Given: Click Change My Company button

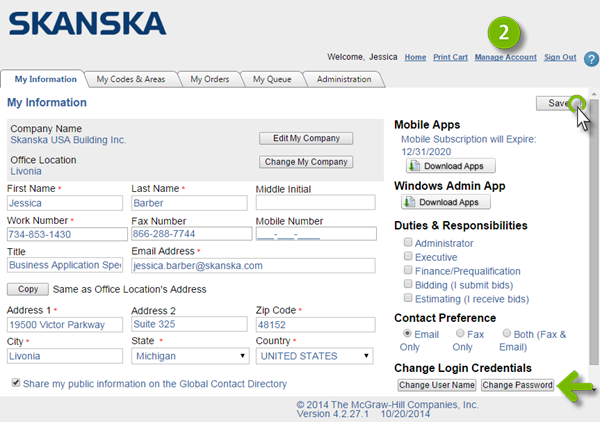Looking at the screenshot, I should click(306, 162).
